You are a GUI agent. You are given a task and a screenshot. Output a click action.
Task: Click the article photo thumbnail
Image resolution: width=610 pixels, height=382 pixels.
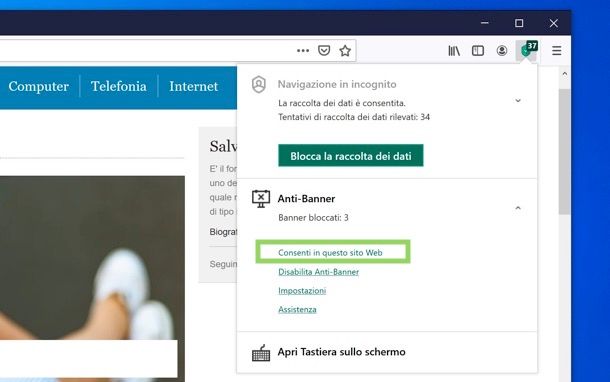tap(92, 278)
